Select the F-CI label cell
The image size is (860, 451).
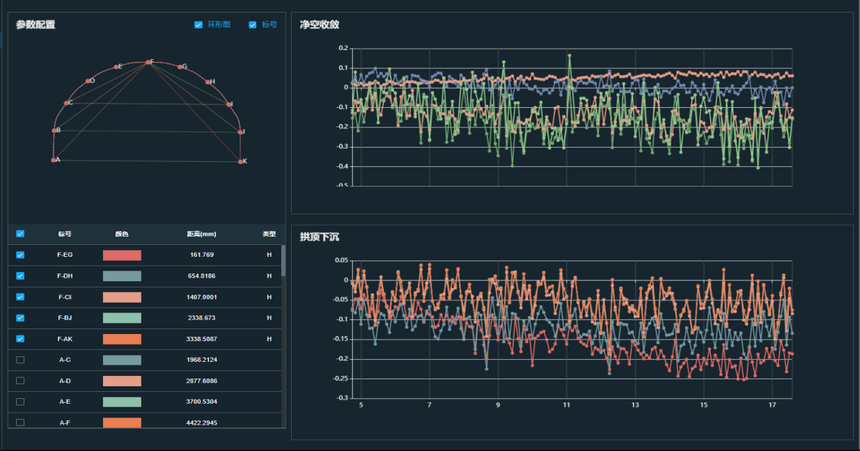click(x=65, y=297)
